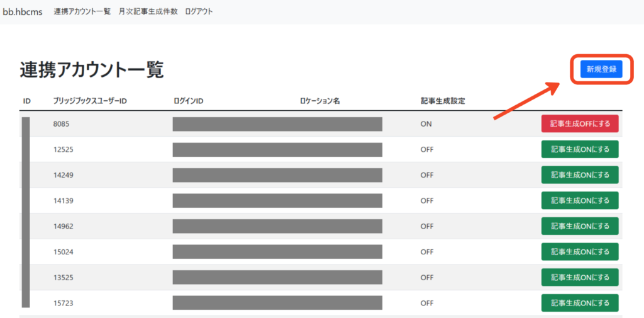Click ログアウト to sign out

tap(199, 12)
